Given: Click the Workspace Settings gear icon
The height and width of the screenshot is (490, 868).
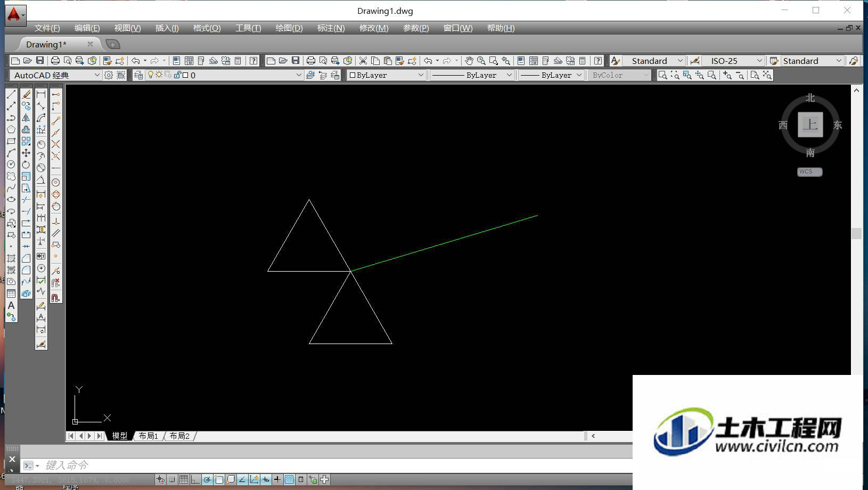Looking at the screenshot, I should coord(109,75).
